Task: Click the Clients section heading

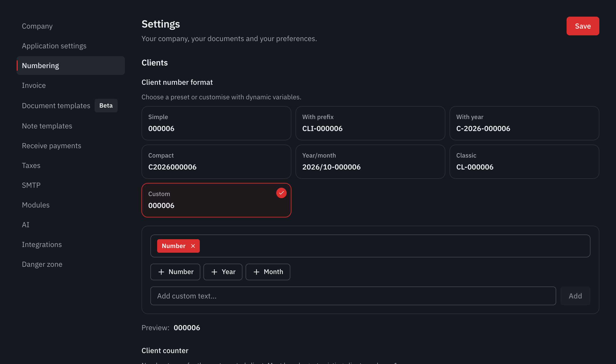Action: (155, 63)
